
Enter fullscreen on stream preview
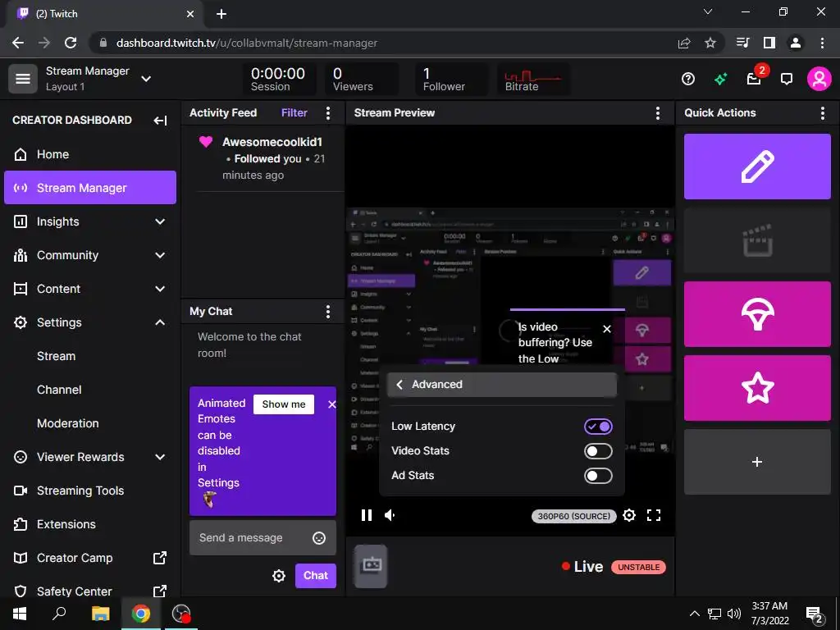654,515
